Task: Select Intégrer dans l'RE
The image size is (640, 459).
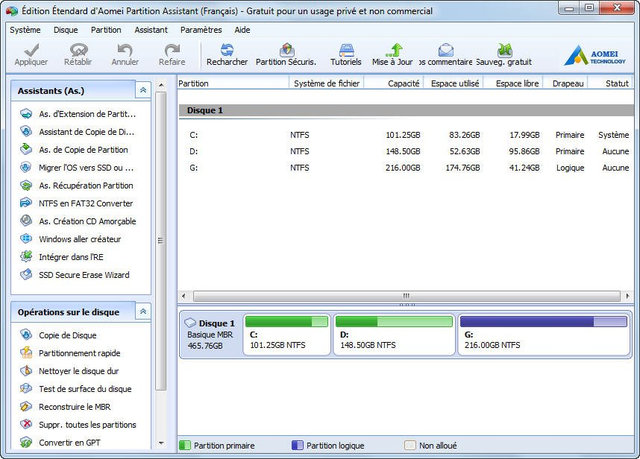Action: [x=61, y=257]
